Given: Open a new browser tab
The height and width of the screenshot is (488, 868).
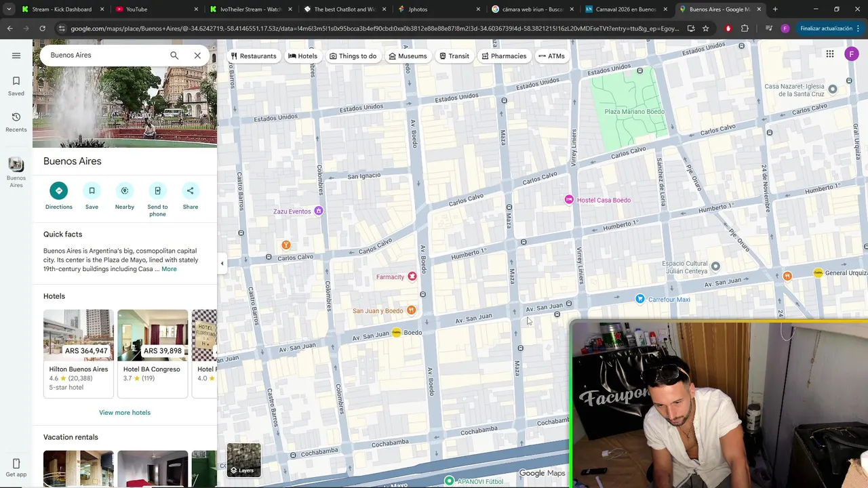Looking at the screenshot, I should tap(775, 9).
